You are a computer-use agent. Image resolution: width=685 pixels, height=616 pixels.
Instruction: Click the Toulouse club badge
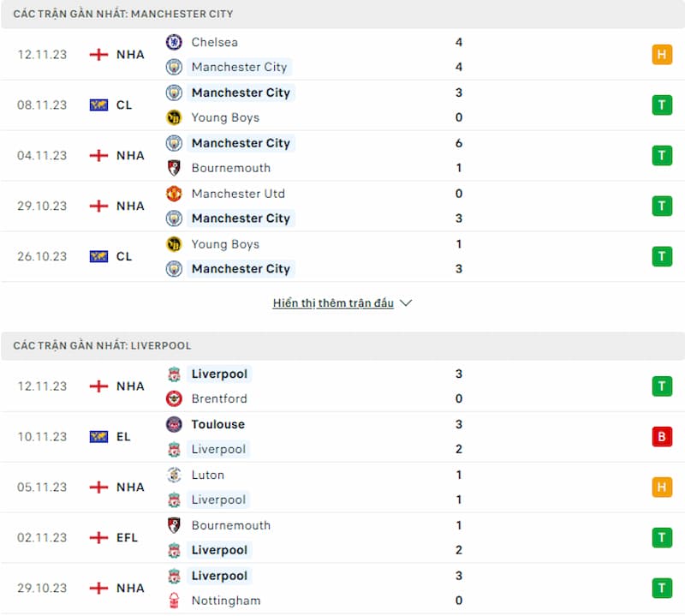click(174, 424)
